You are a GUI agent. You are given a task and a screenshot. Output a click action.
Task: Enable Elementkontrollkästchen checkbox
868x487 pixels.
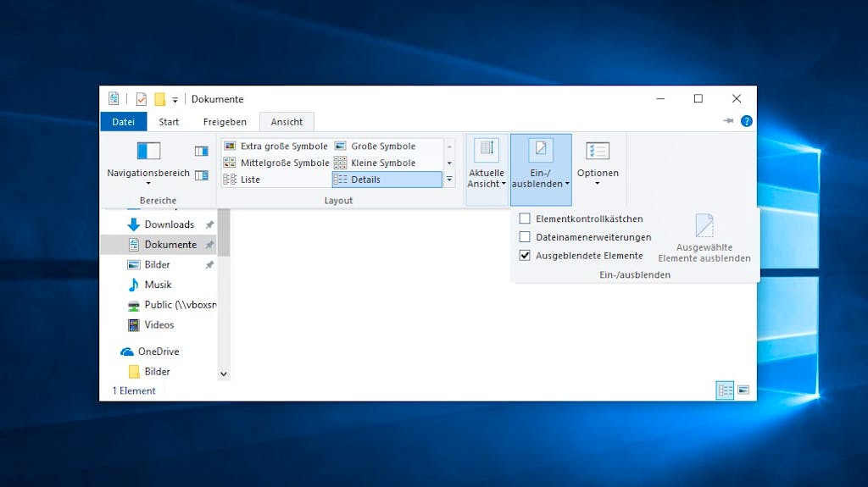tap(525, 219)
